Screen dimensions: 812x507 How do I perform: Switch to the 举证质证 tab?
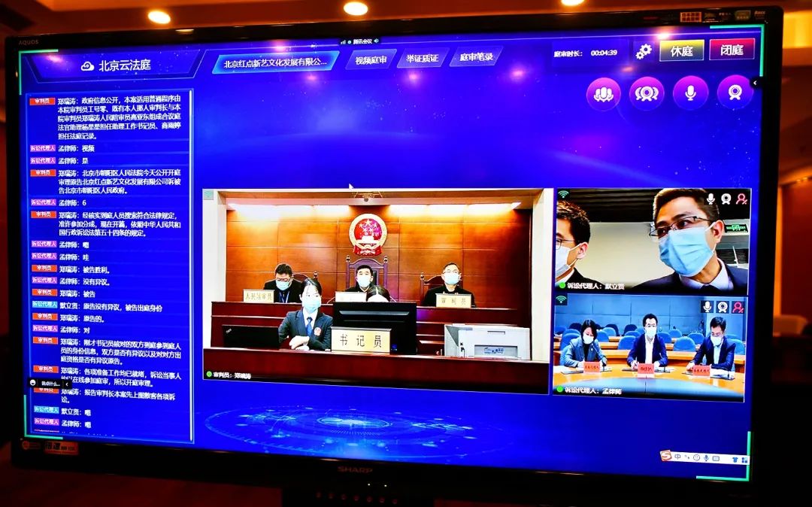422,58
